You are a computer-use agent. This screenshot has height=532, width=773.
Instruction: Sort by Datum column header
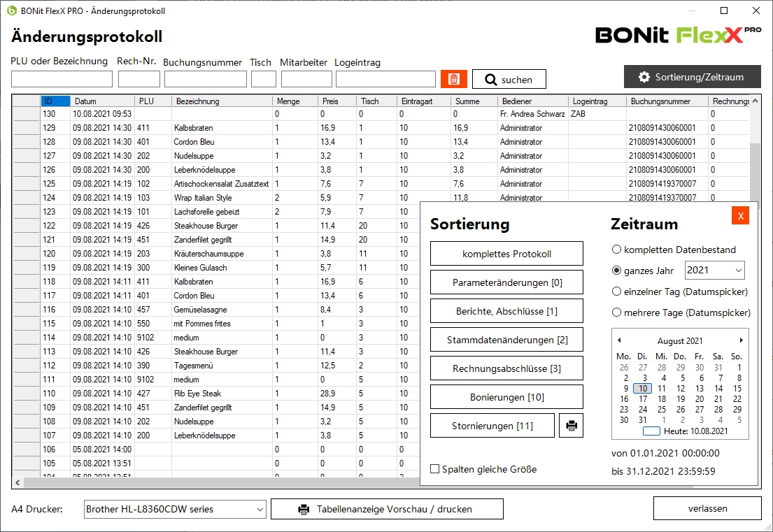[102, 101]
